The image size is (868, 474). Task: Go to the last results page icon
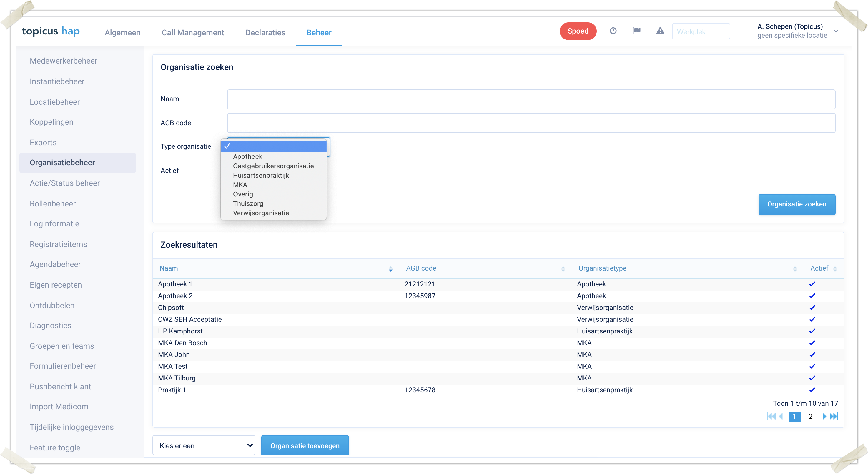(834, 416)
